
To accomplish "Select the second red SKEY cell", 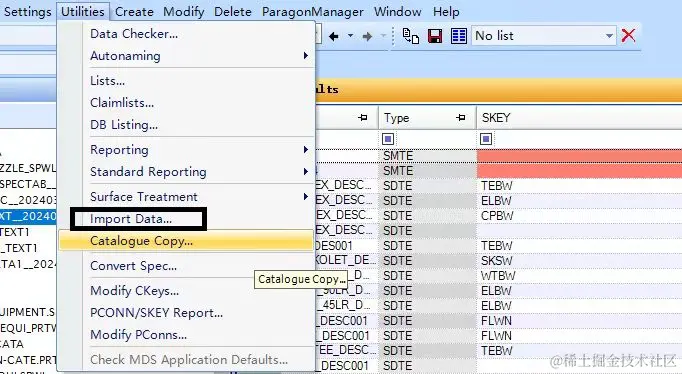I will [579, 170].
